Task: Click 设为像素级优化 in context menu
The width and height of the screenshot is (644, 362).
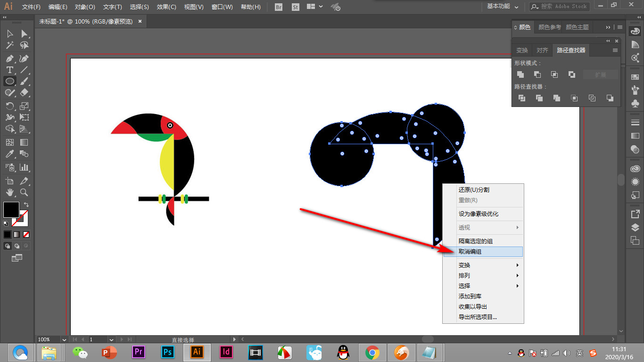Action: tap(483, 214)
